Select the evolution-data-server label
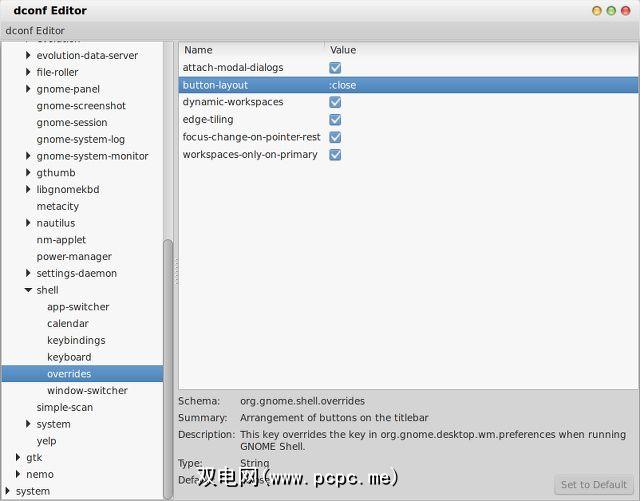Screen dimensions: 640x501 tap(87, 55)
